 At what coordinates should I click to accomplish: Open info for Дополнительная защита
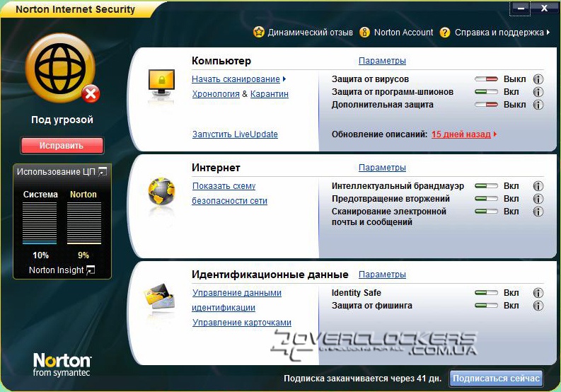538,105
